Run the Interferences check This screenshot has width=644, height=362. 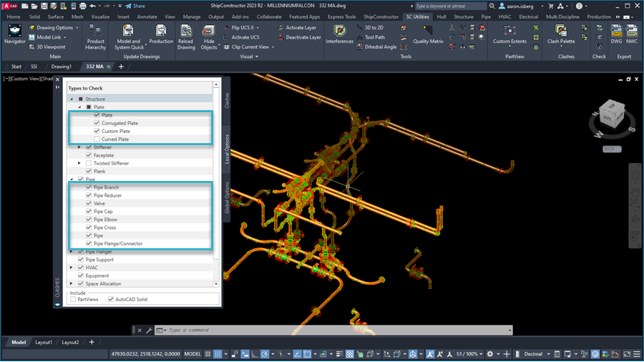pos(339,34)
